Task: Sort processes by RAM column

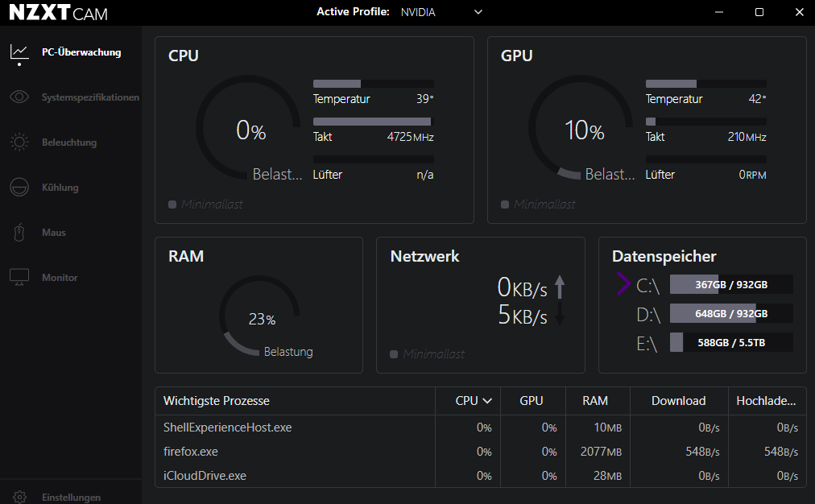Action: pos(596,401)
